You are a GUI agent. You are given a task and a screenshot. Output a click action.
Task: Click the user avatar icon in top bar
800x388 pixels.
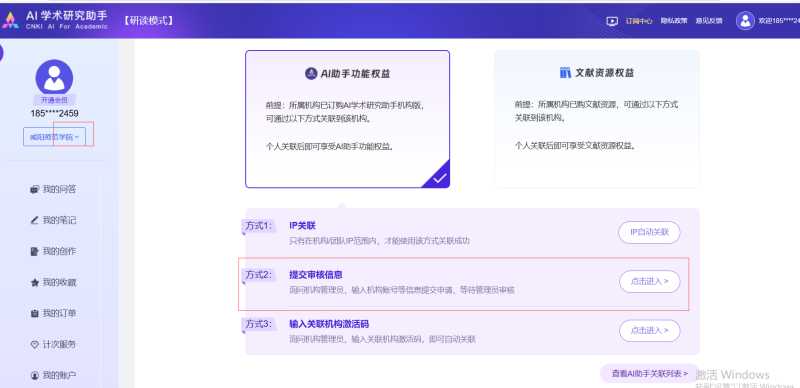(745, 21)
